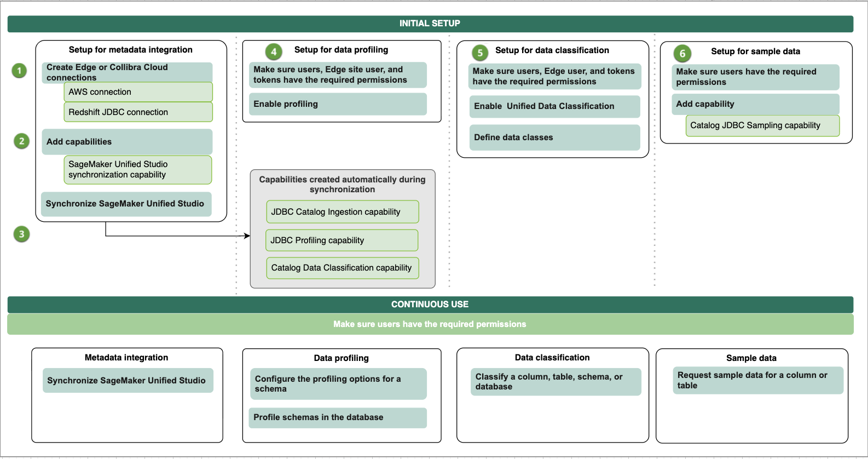
Task: Click the step 4 circle icon
Action: [274, 52]
